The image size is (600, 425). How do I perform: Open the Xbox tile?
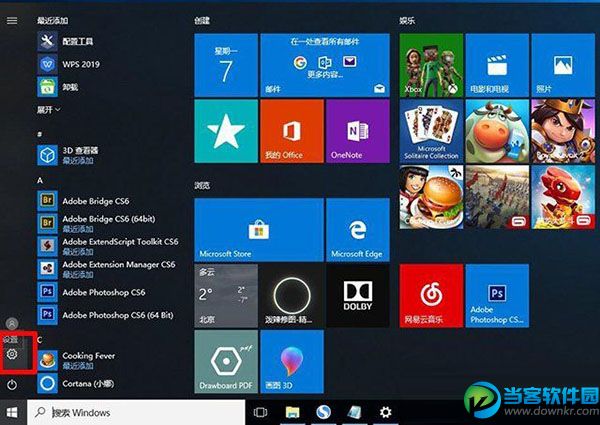[431, 65]
